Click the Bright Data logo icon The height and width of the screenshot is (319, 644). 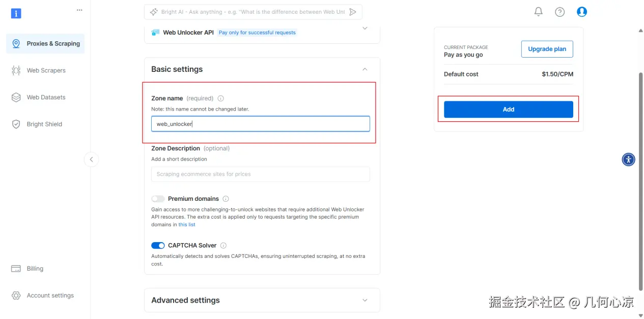click(16, 14)
